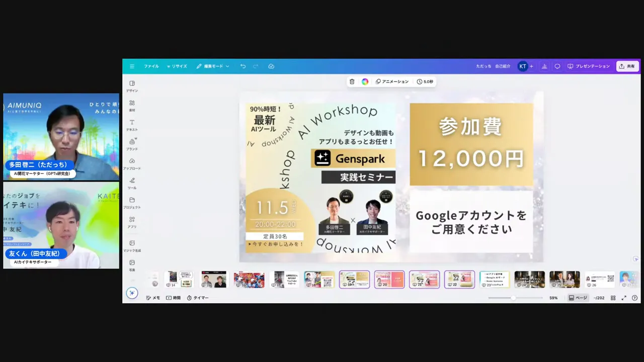Screen dimensions: 644x362
Task: Click the アニメーション button
Action: tap(392, 81)
